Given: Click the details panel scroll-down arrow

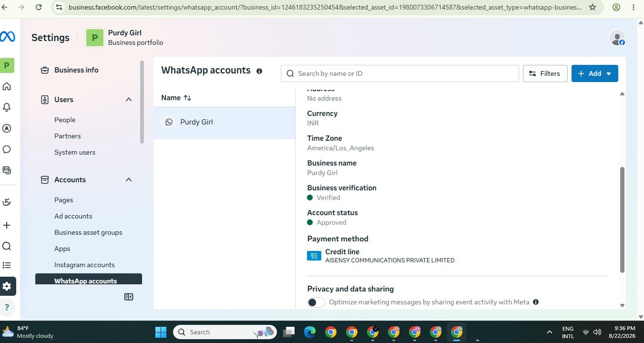Looking at the screenshot, I should tap(622, 305).
